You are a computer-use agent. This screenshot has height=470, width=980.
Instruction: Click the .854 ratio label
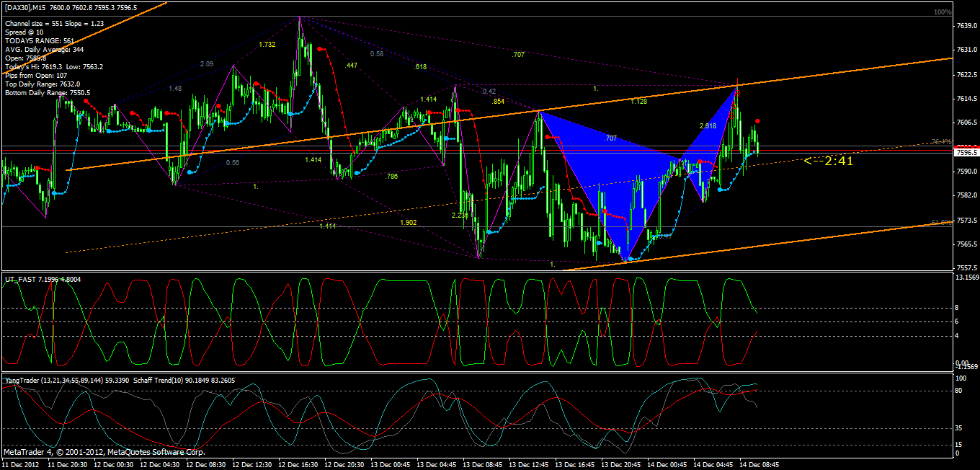pos(498,102)
